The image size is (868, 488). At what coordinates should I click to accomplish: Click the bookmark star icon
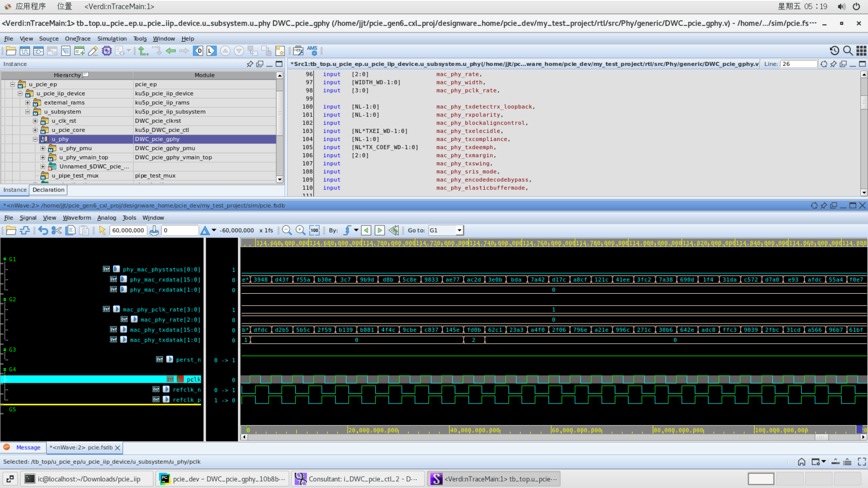point(280,51)
